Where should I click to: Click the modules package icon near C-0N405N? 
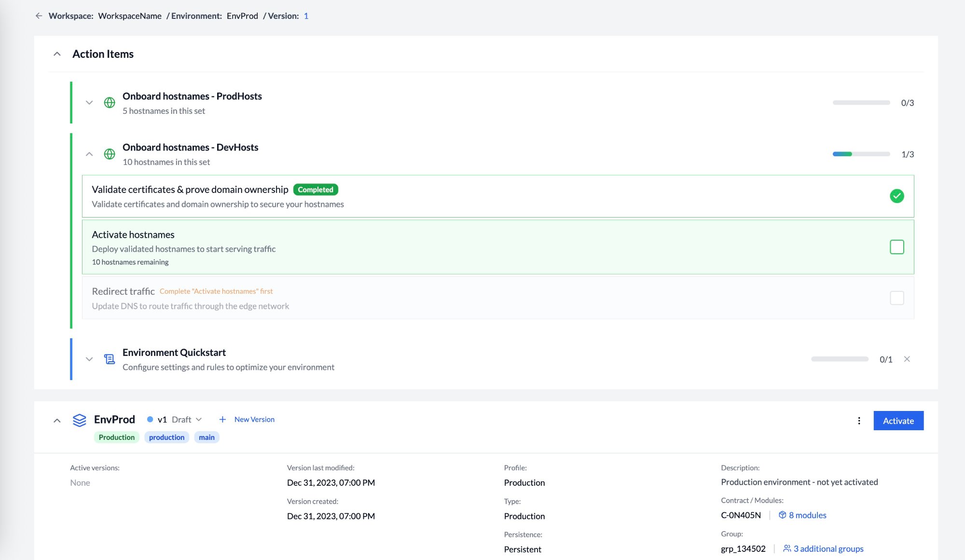(782, 515)
